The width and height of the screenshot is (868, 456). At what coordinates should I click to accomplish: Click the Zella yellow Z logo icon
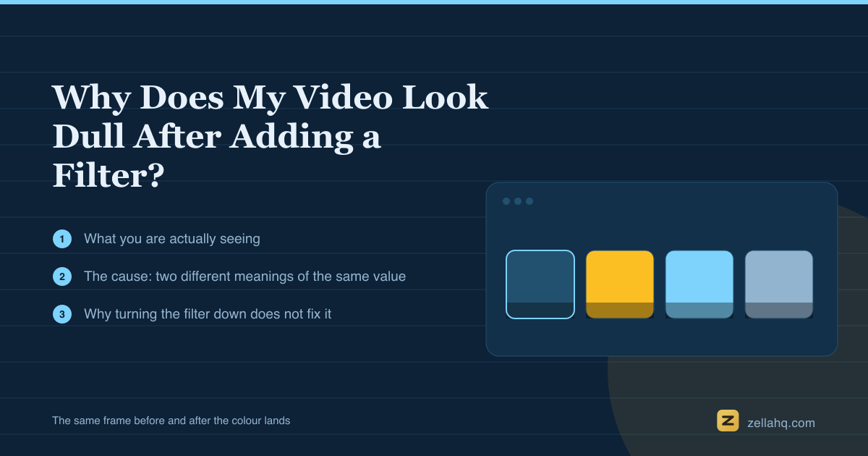click(x=728, y=421)
